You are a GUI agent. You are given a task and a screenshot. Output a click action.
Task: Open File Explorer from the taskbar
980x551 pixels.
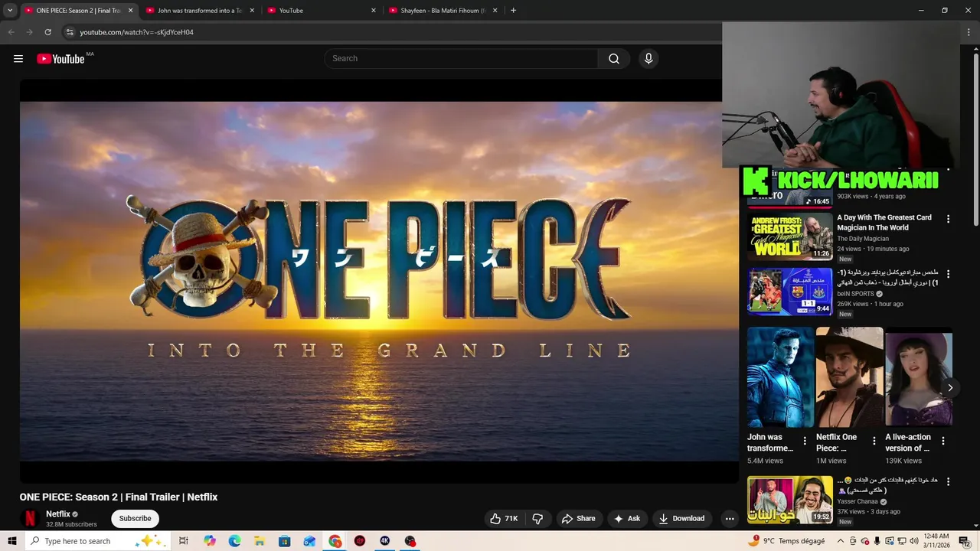tap(260, 541)
